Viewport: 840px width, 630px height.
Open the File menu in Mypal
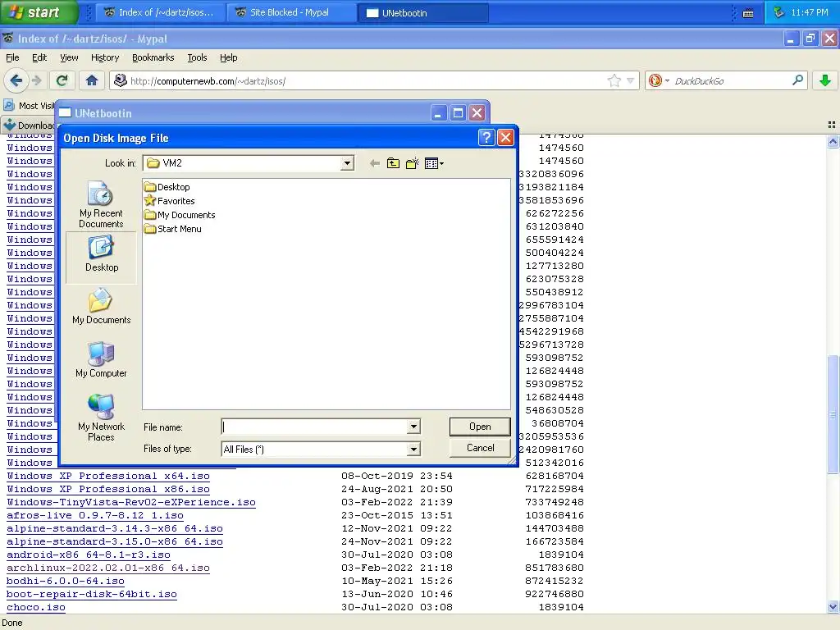click(12, 57)
